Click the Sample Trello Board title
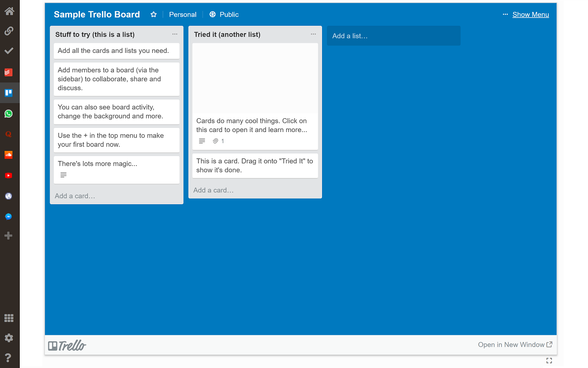Screen dimensions: 588x368 tap(97, 14)
